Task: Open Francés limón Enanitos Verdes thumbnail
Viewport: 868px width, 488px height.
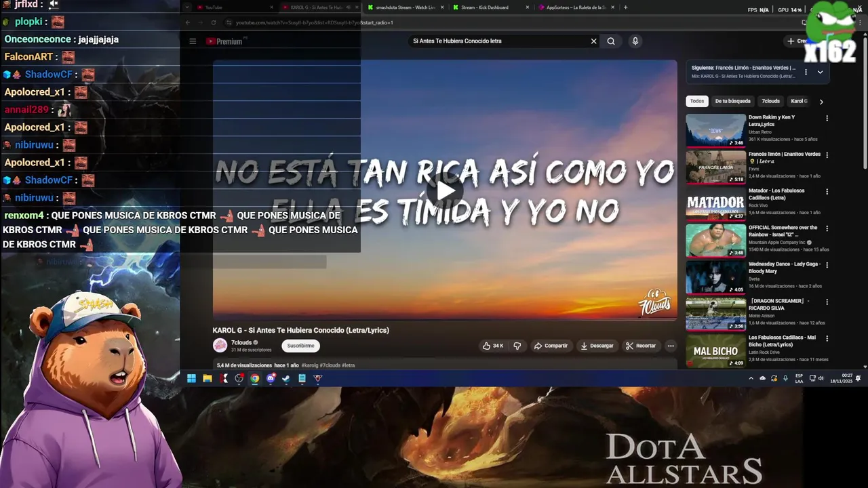Action: click(715, 167)
